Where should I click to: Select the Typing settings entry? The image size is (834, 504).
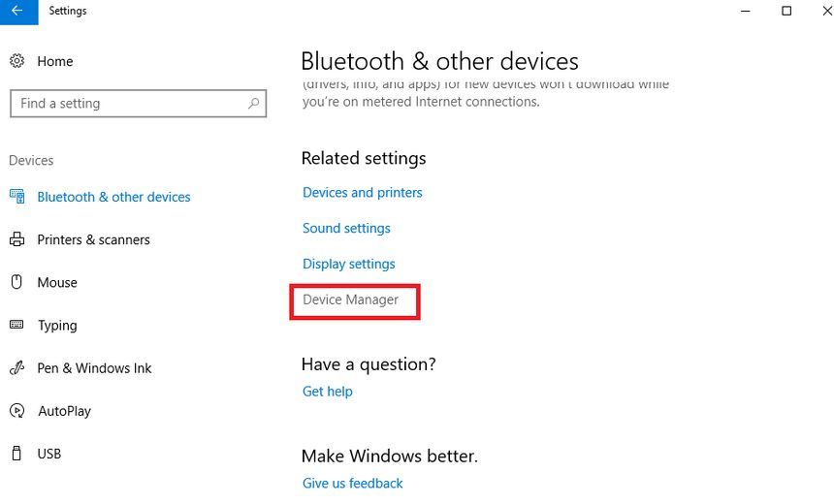point(57,326)
